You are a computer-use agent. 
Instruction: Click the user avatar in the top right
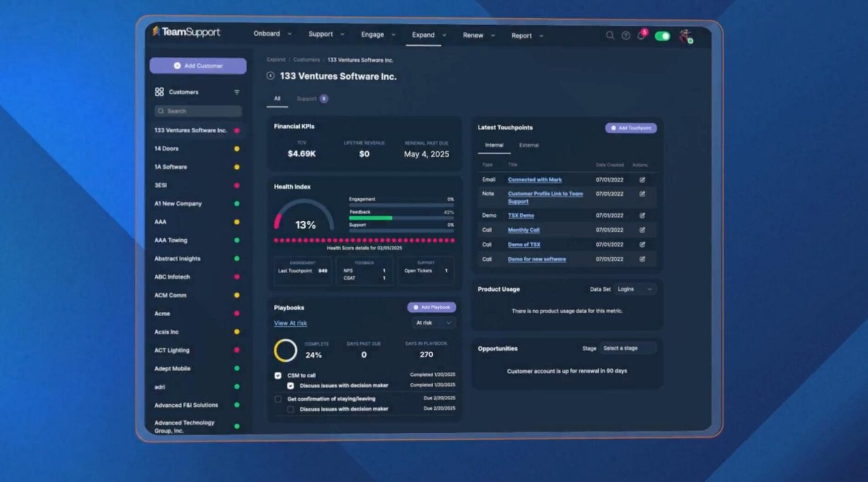click(x=685, y=36)
